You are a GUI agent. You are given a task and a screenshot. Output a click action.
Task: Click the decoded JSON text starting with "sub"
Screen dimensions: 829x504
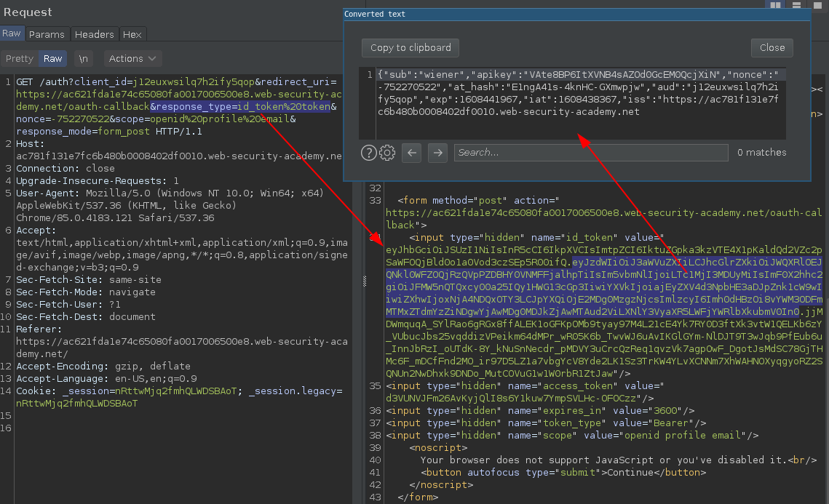(x=578, y=93)
